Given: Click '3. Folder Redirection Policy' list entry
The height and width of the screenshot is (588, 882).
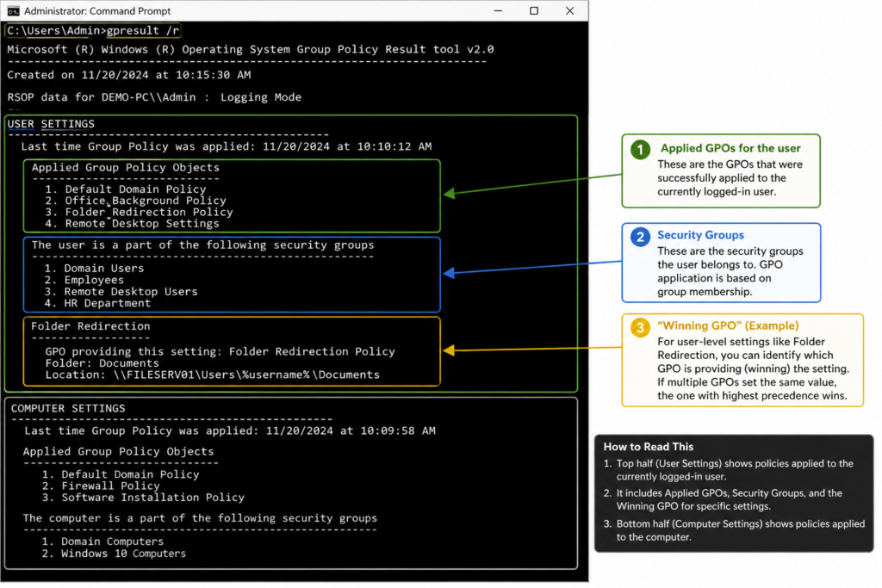Looking at the screenshot, I should (139, 212).
